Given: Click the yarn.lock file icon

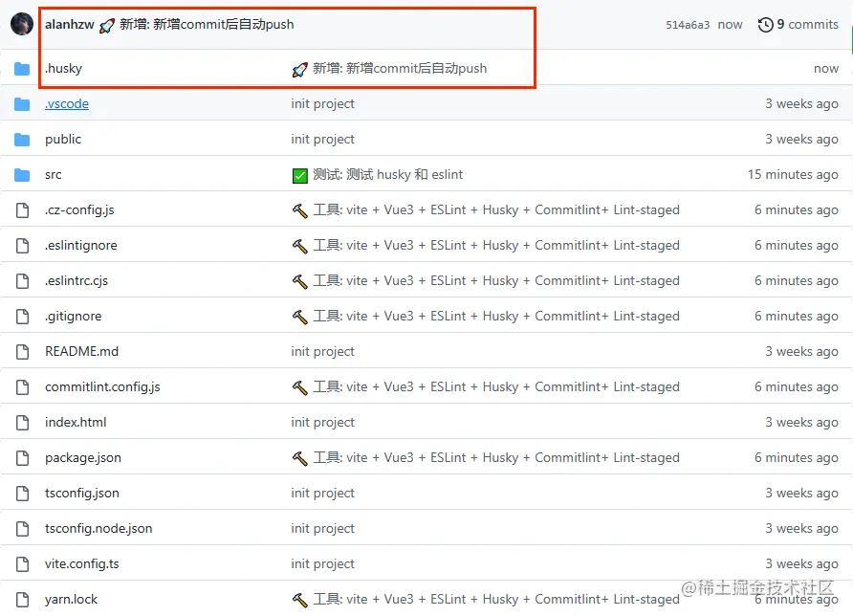Looking at the screenshot, I should 22,599.
